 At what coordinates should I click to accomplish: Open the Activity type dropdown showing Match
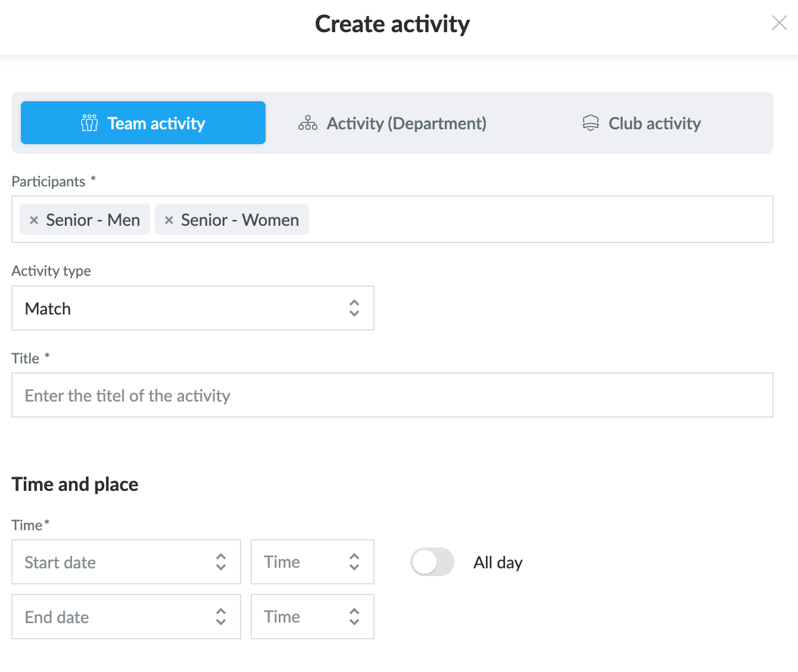click(193, 308)
